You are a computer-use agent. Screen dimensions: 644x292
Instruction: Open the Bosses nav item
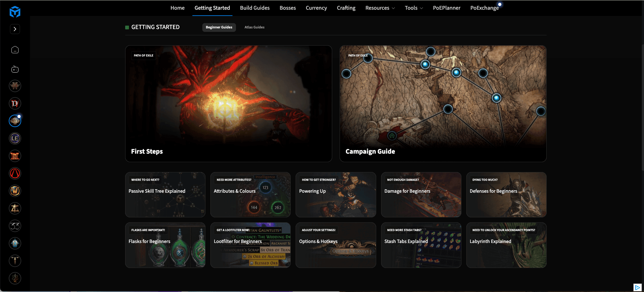point(288,8)
